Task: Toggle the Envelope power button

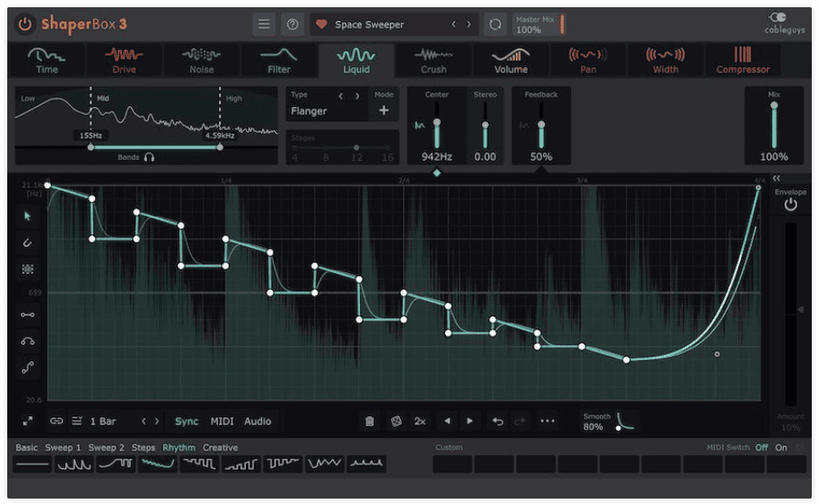Action: (790, 204)
